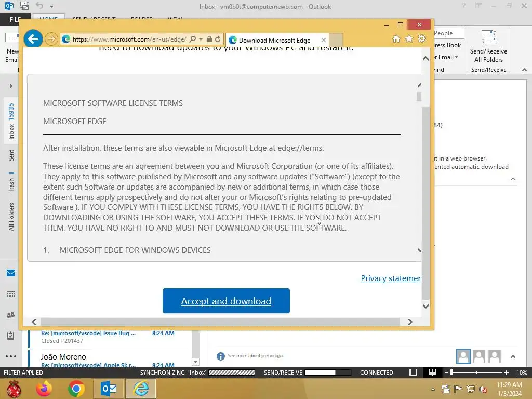Open a new blank tab in Internet Explorer
This screenshot has height=399, width=532.
pos(336,39)
